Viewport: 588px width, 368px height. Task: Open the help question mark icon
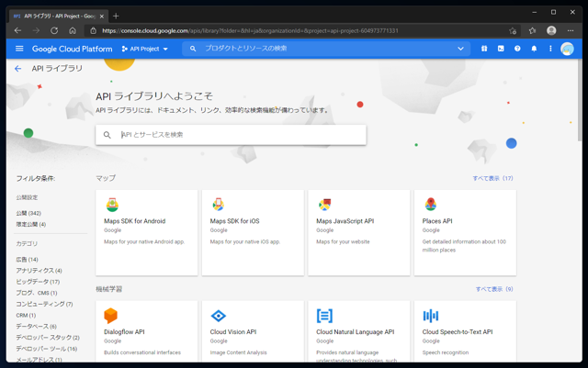[x=517, y=49]
